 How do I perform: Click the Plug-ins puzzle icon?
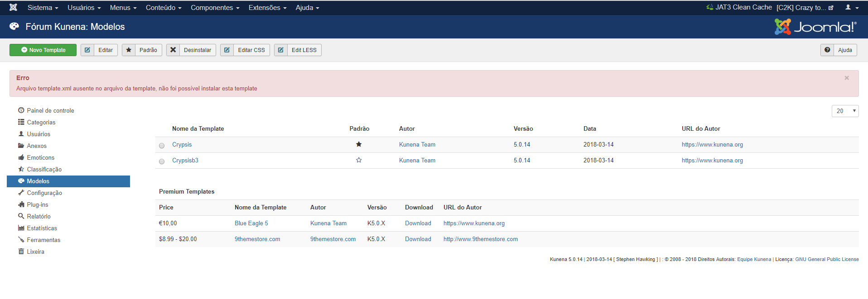21,204
